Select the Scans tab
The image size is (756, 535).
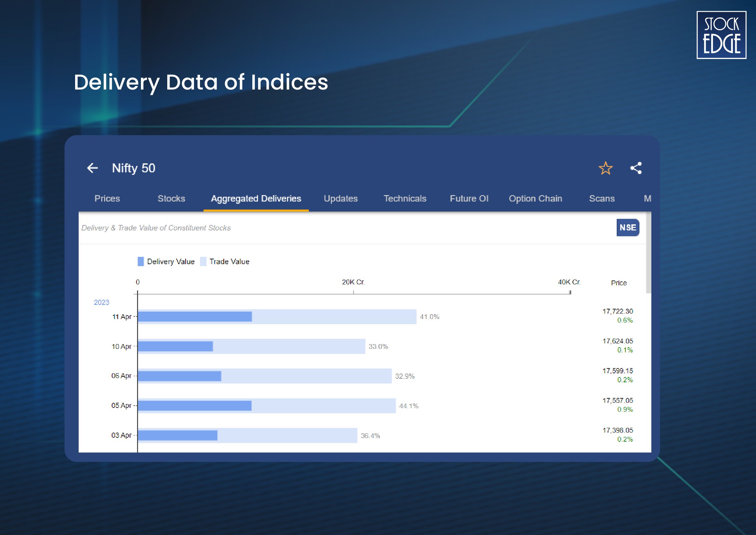[602, 199]
